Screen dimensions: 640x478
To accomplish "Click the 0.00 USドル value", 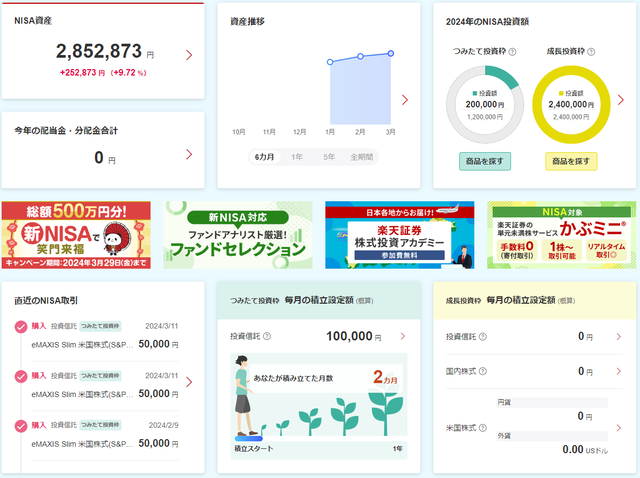I will coord(585,449).
